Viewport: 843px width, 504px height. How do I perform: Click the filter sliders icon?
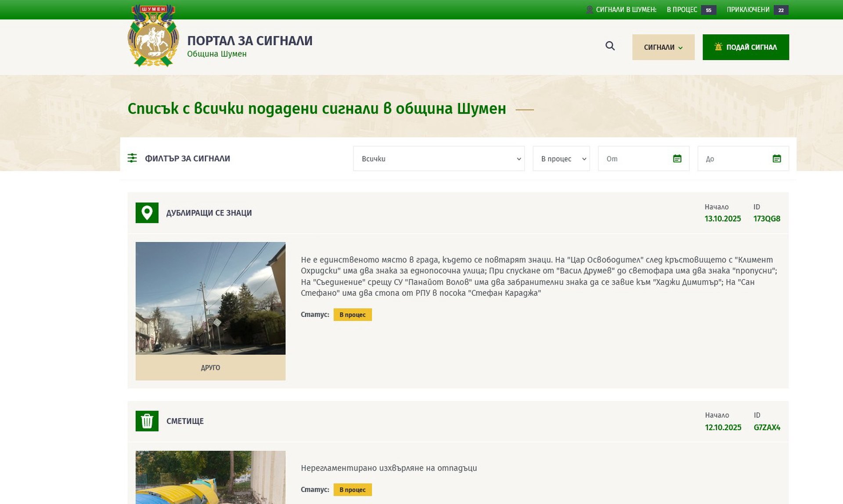(x=132, y=158)
